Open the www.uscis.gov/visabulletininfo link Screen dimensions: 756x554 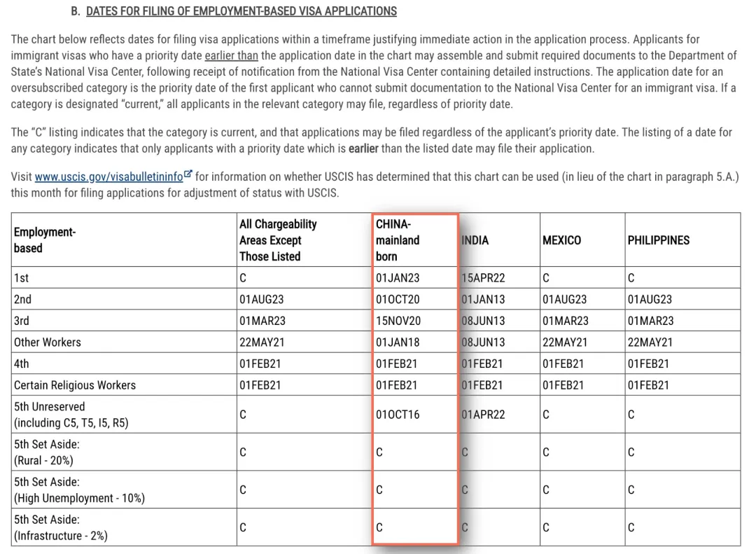[x=108, y=176]
